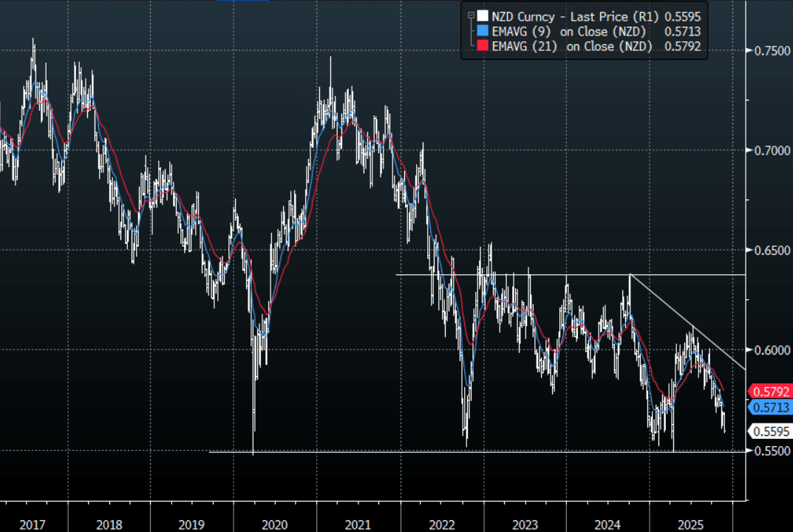Click the red 0.5792 axis price tag

point(769,392)
